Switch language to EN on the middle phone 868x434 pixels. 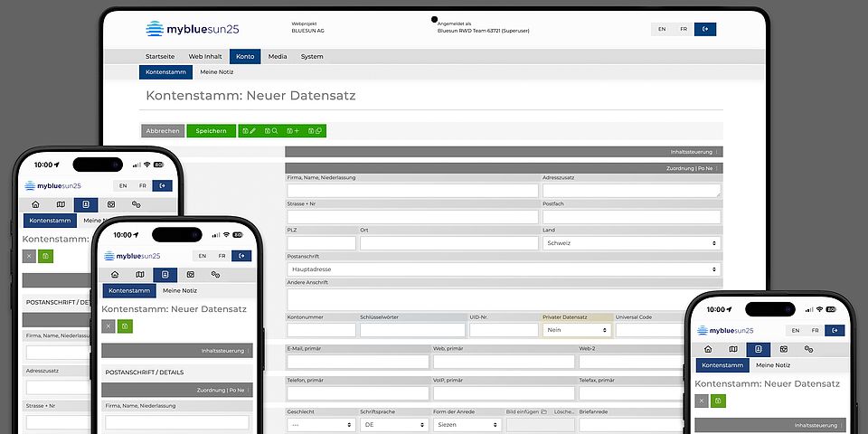pos(202,256)
